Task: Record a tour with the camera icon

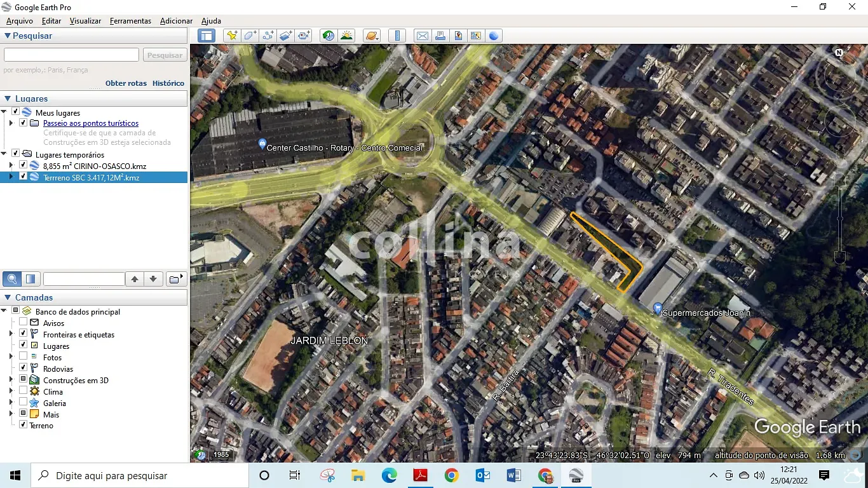Action: pos(304,36)
